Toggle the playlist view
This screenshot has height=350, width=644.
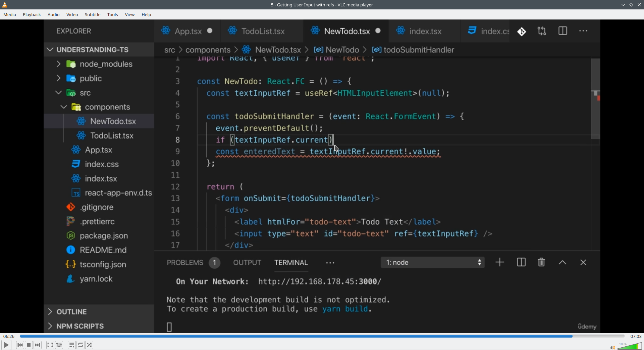coord(71,345)
